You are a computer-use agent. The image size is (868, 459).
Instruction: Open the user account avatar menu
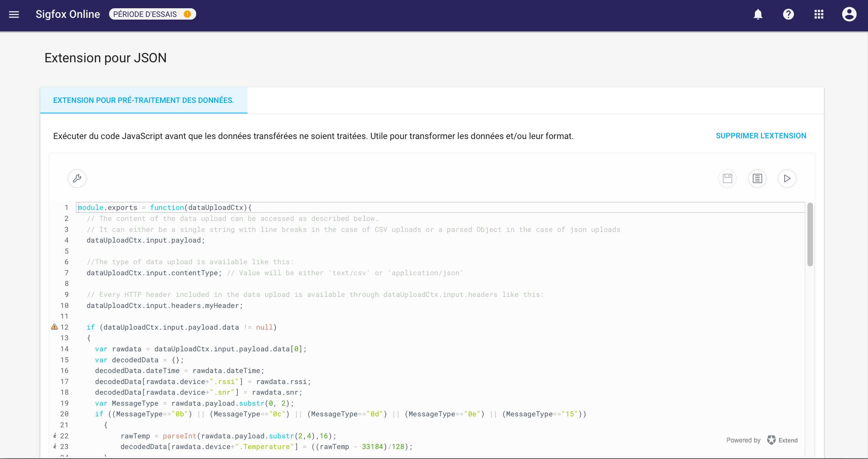click(x=849, y=14)
